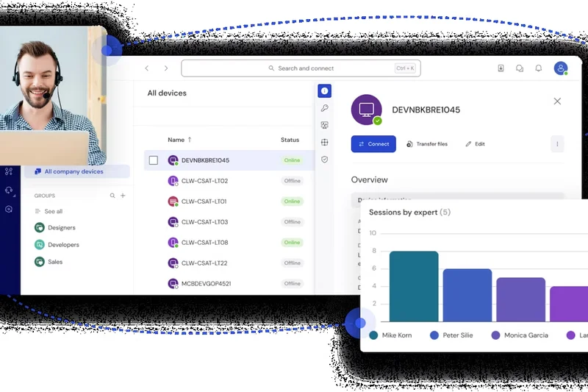Click the CLW-CSAT-LT02 device icon
This screenshot has width=588, height=392.
(x=173, y=181)
